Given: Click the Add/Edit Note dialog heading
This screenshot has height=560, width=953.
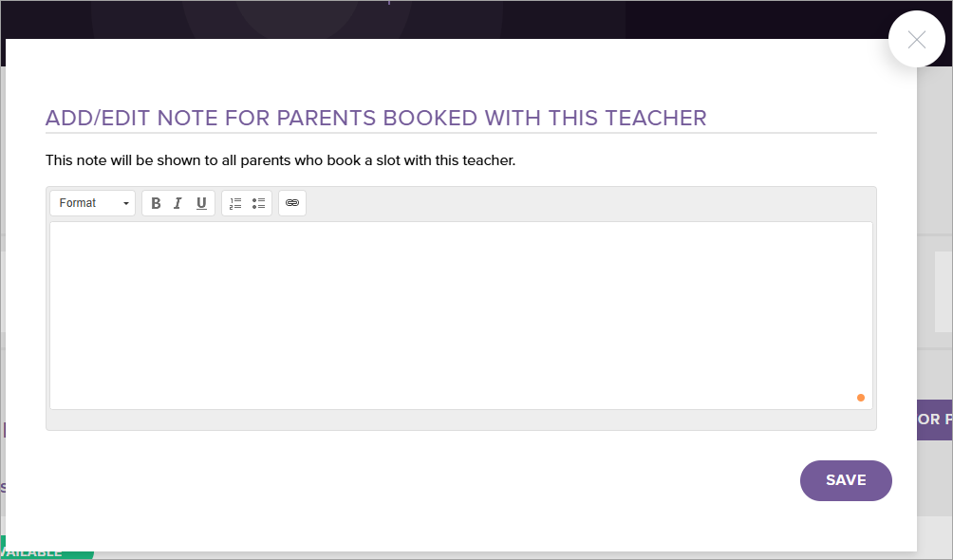Looking at the screenshot, I should 376,119.
